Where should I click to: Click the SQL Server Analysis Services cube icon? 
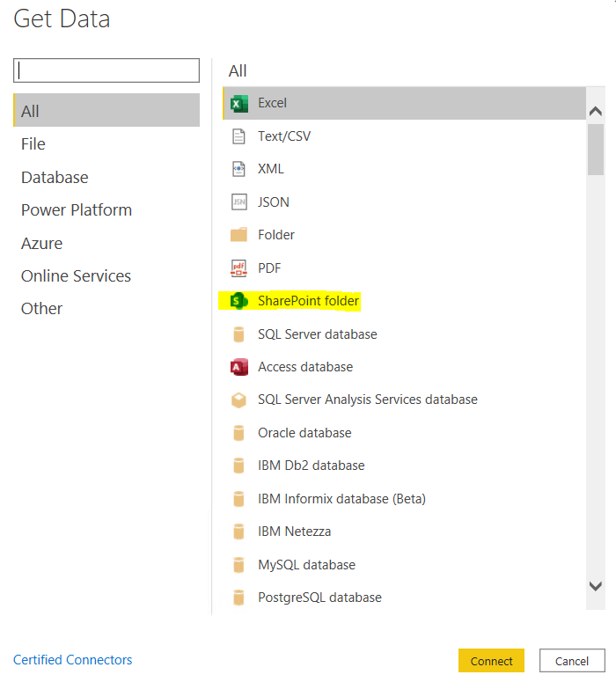coord(238,400)
